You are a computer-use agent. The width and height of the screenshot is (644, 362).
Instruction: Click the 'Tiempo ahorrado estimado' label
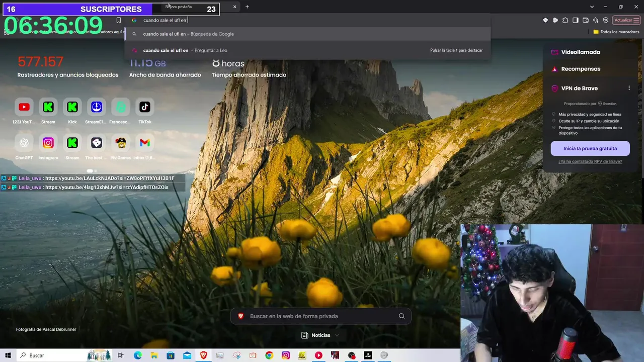(249, 75)
